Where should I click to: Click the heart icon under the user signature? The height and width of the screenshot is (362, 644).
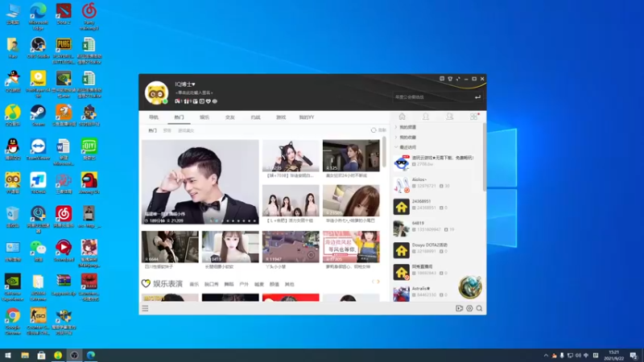coord(208,101)
